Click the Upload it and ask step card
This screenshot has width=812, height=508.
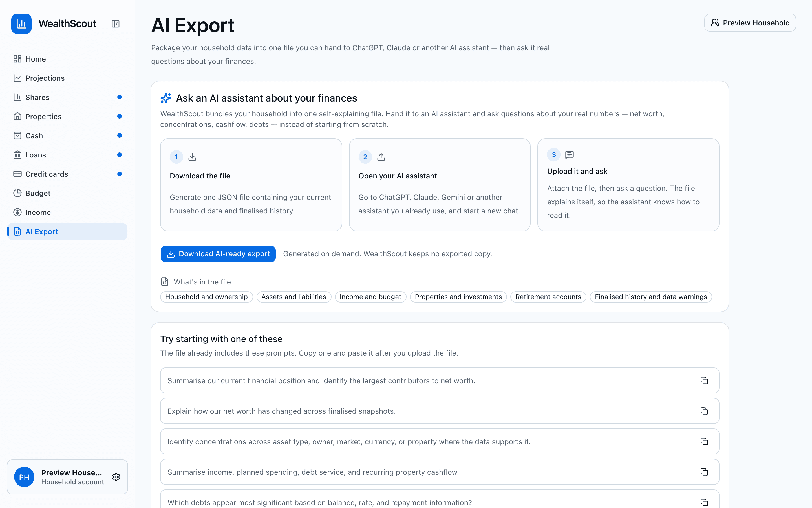tap(628, 185)
